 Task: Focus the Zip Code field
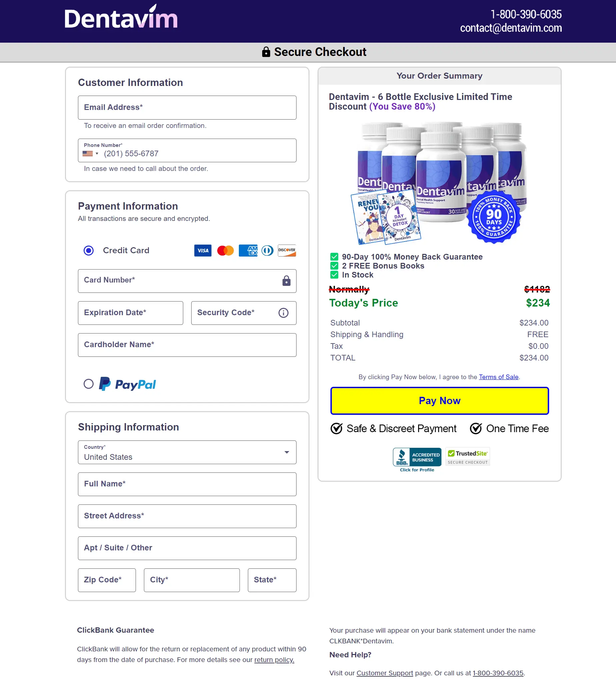(x=107, y=580)
